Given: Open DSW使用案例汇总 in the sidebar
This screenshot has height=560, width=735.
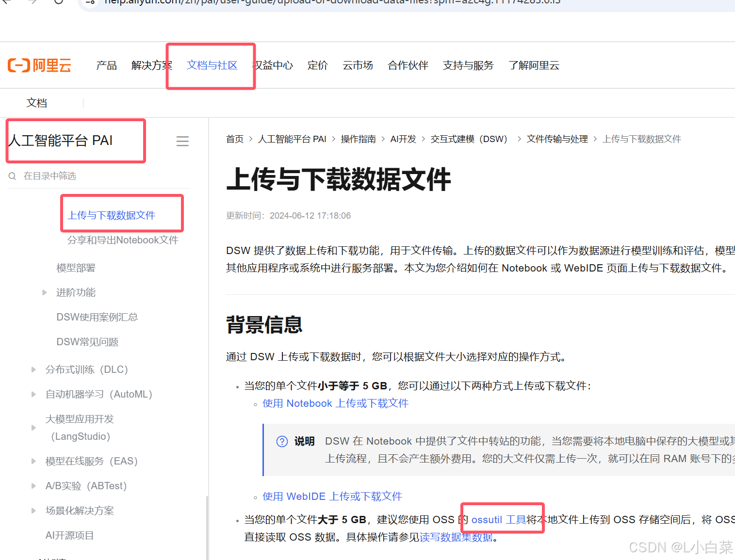Looking at the screenshot, I should (x=97, y=317).
